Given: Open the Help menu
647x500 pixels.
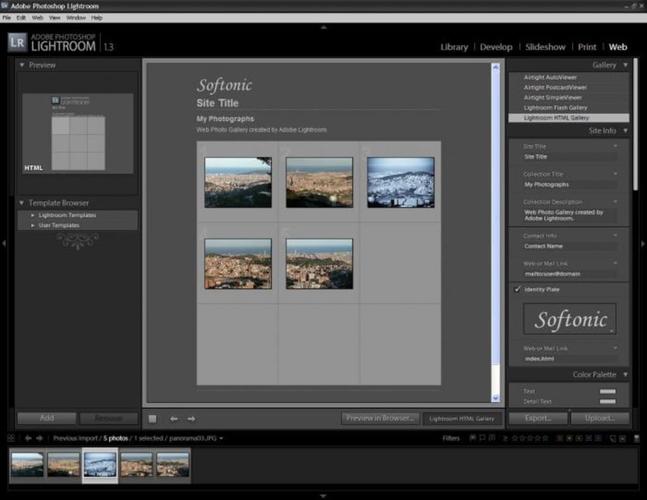Looking at the screenshot, I should tap(97, 18).
